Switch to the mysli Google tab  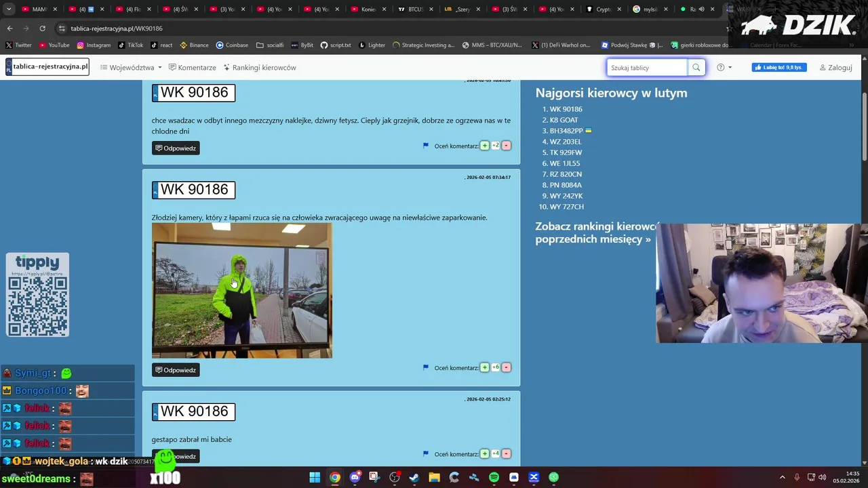pos(650,9)
